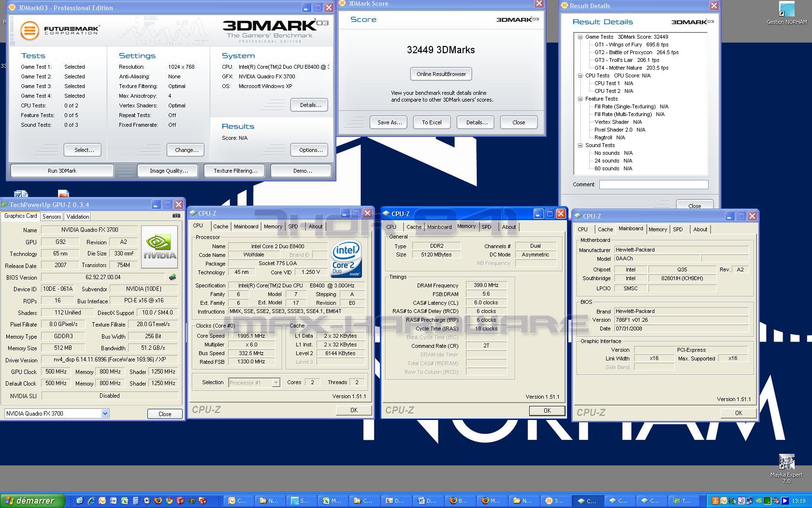812x508 pixels.
Task: Click the Change... button under Settings
Action: (x=187, y=150)
